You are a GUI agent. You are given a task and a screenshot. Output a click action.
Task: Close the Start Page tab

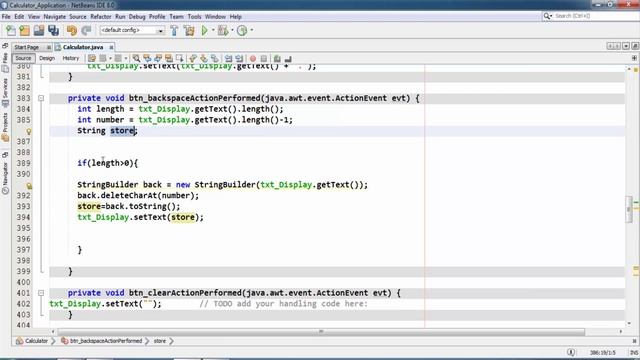tap(49, 47)
